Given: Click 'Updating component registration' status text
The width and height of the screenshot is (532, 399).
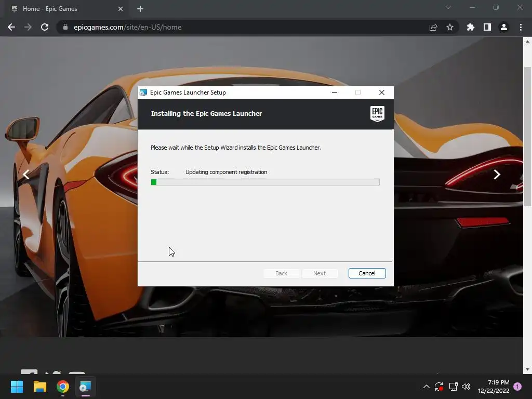Looking at the screenshot, I should click(x=227, y=172).
